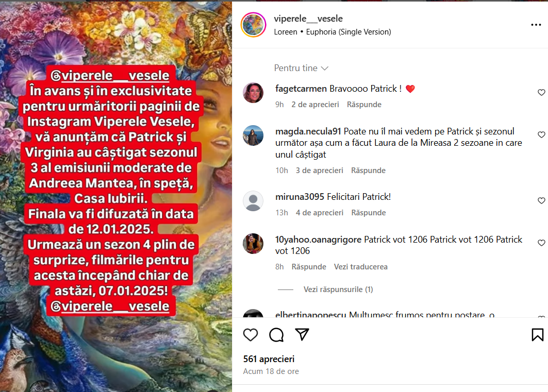View 4 de aprecieri on miruna3095's comment
This screenshot has height=392, width=548.
(320, 213)
